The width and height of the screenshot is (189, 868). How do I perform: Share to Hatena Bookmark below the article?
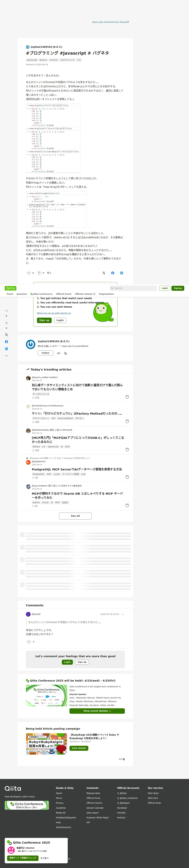click(121, 273)
